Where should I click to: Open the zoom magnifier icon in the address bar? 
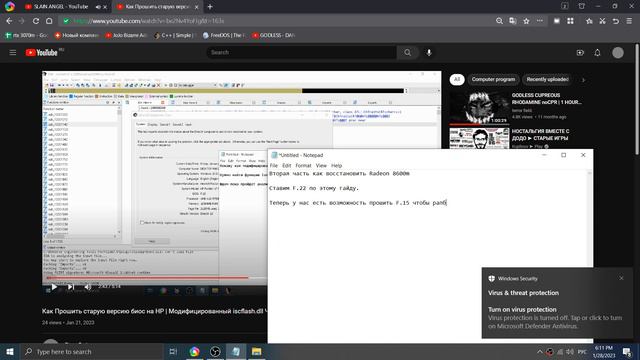click(499, 21)
